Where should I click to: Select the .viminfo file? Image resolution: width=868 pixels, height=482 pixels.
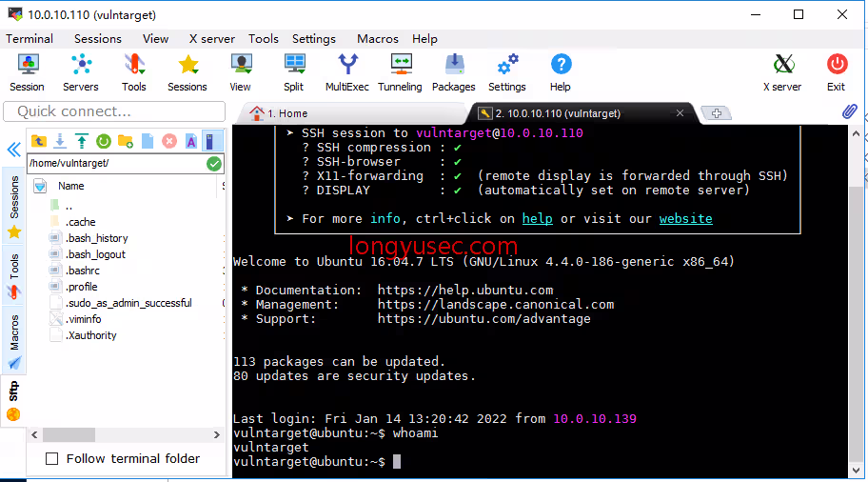(x=83, y=319)
